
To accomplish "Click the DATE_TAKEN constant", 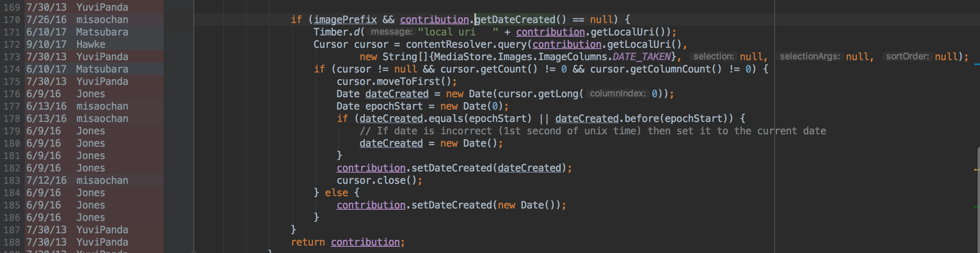I will point(641,56).
